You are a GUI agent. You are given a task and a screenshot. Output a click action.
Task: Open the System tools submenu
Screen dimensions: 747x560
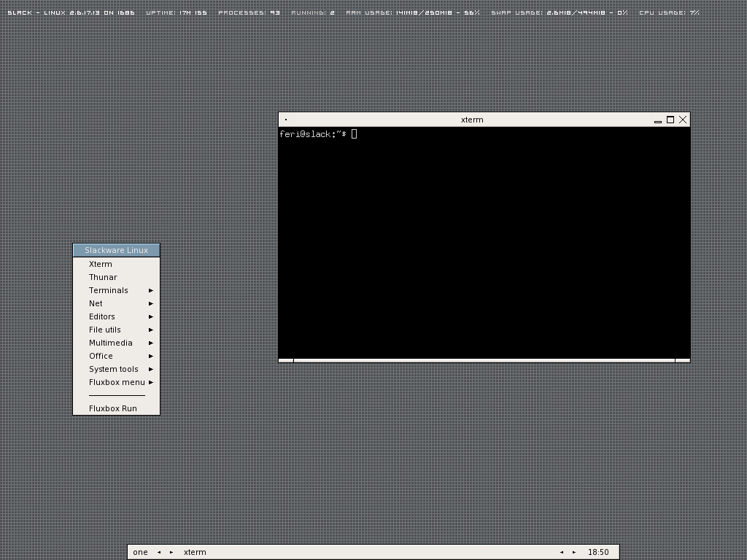(x=116, y=369)
